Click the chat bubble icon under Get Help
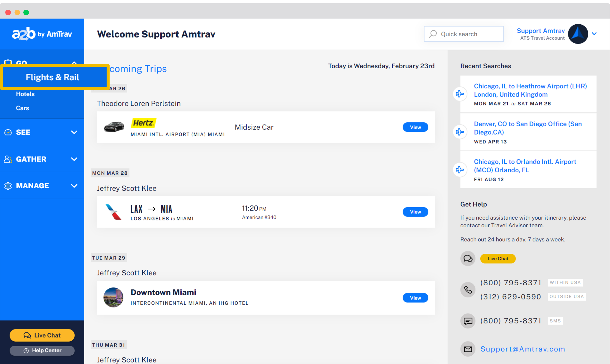This screenshot has height=364, width=610. [x=468, y=258]
